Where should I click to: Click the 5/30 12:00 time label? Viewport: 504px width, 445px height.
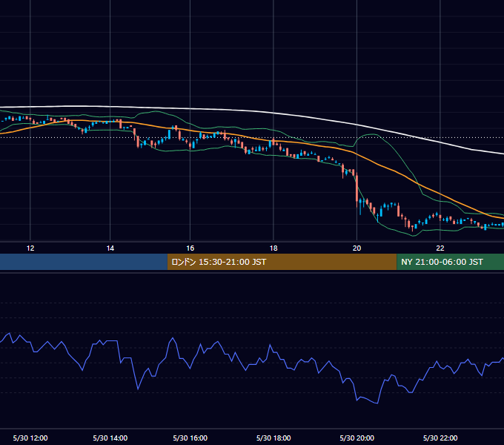30,438
